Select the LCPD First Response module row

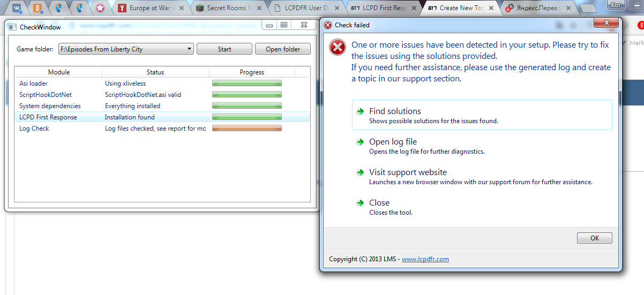click(162, 117)
